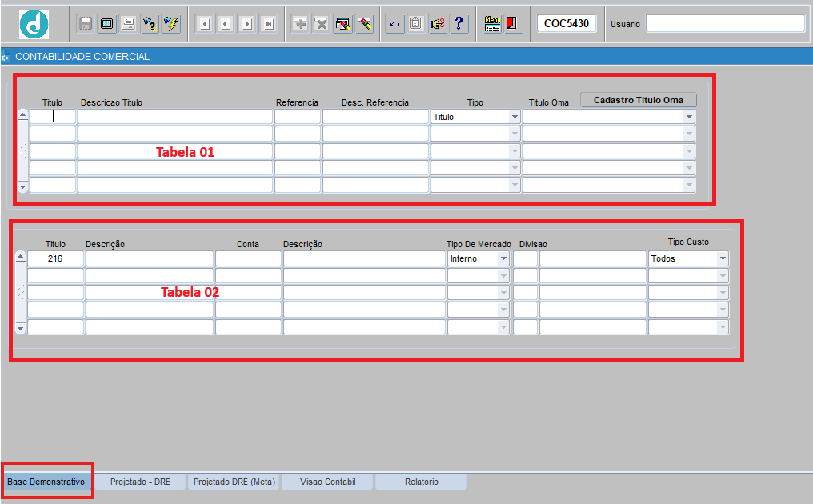Expand Tipo De Mercado dropdown showing Interno
The height and width of the screenshot is (504, 813).
[503, 259]
